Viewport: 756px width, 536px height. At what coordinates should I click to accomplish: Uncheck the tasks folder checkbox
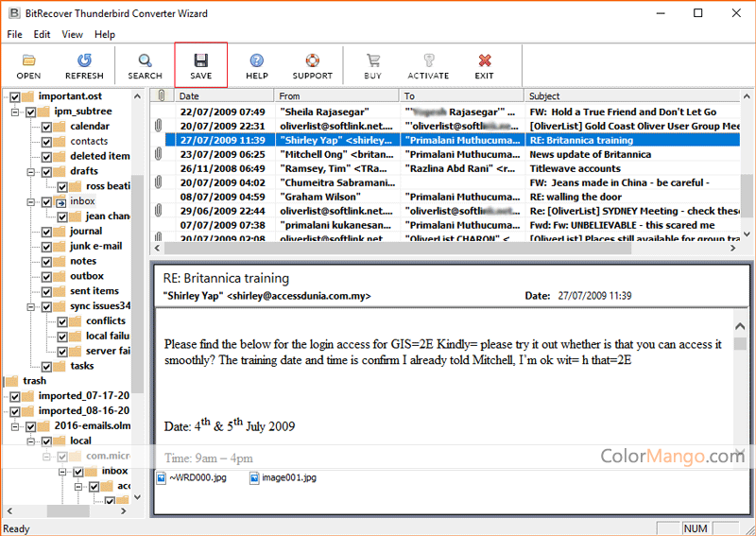tap(46, 366)
